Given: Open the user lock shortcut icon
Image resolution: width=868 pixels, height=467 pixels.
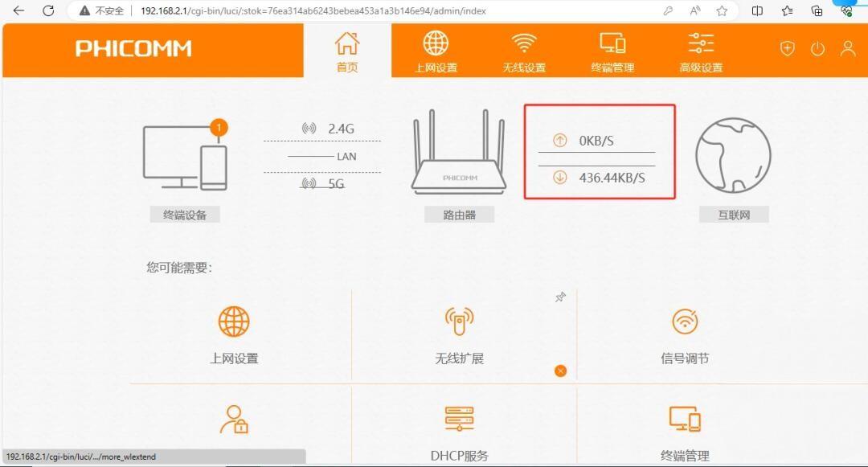Looking at the screenshot, I should [x=234, y=420].
